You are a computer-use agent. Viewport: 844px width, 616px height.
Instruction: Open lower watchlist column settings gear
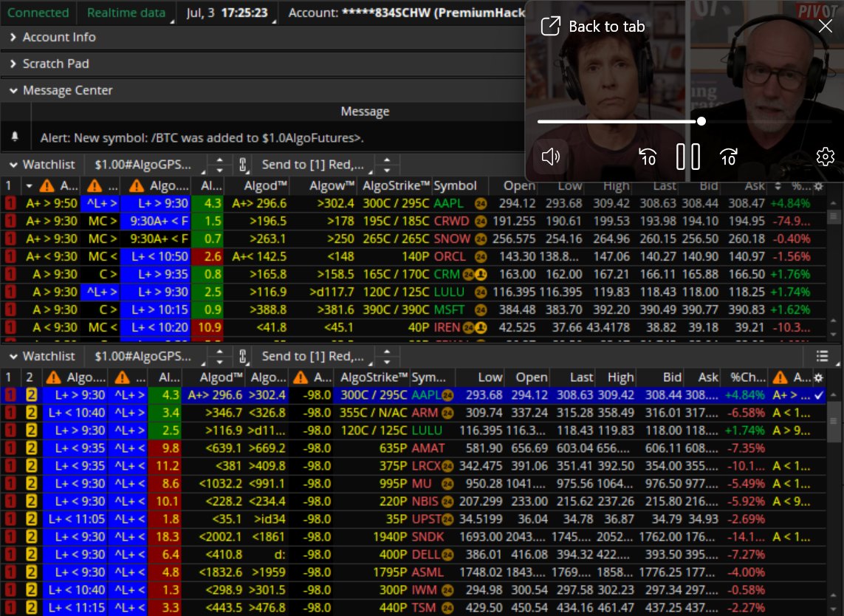[819, 378]
